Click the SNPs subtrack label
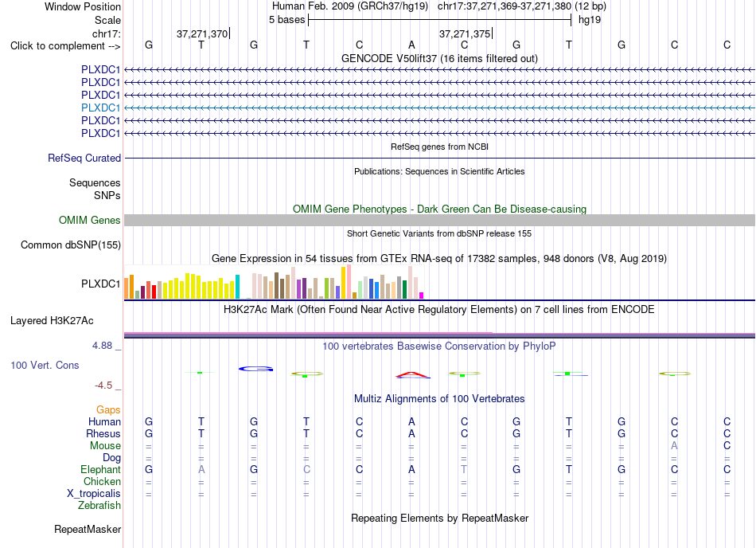 (x=107, y=195)
